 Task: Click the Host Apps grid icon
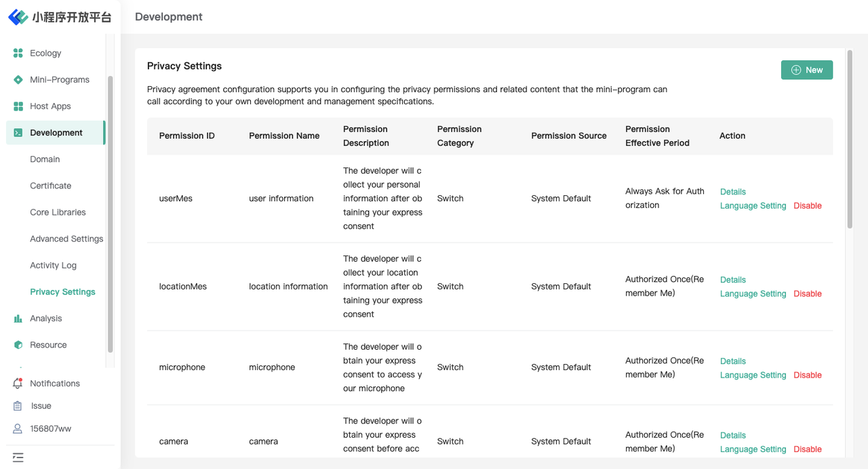tap(18, 106)
